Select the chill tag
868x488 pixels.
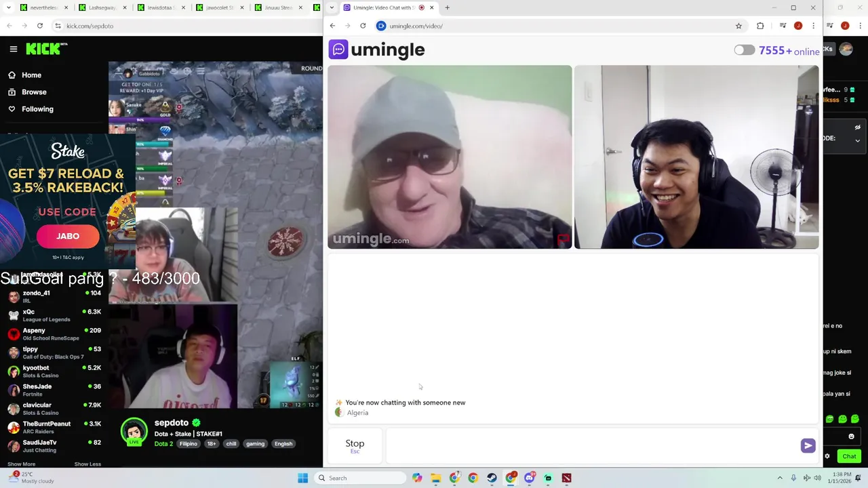[x=231, y=444]
